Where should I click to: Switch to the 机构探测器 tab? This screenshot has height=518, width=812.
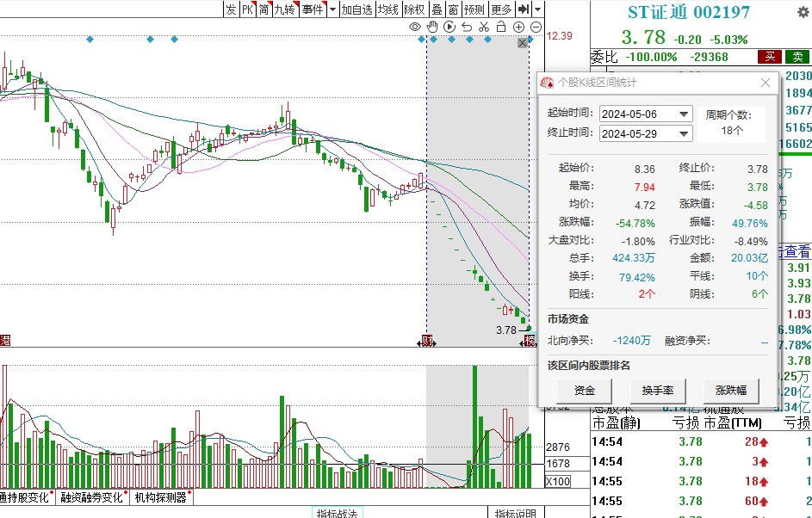(x=162, y=497)
